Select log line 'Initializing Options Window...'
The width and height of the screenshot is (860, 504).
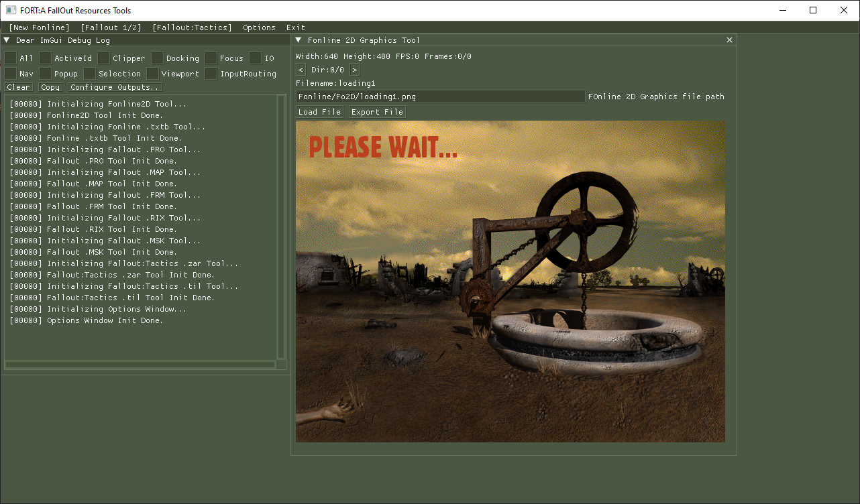pos(99,309)
